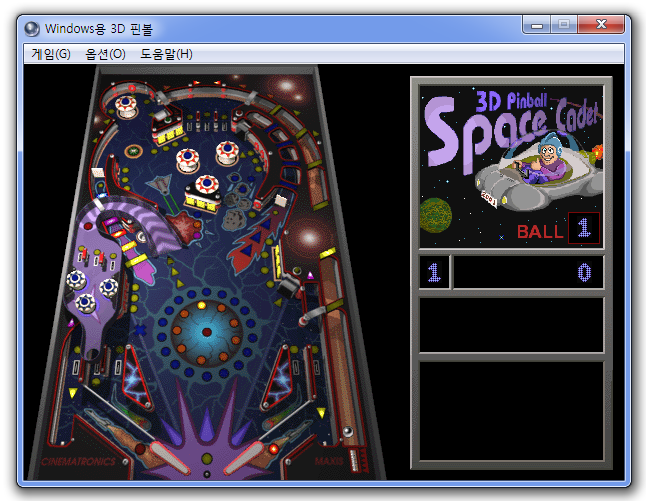
Task: Click the yellow center post between flippers
Action: [x=207, y=459]
